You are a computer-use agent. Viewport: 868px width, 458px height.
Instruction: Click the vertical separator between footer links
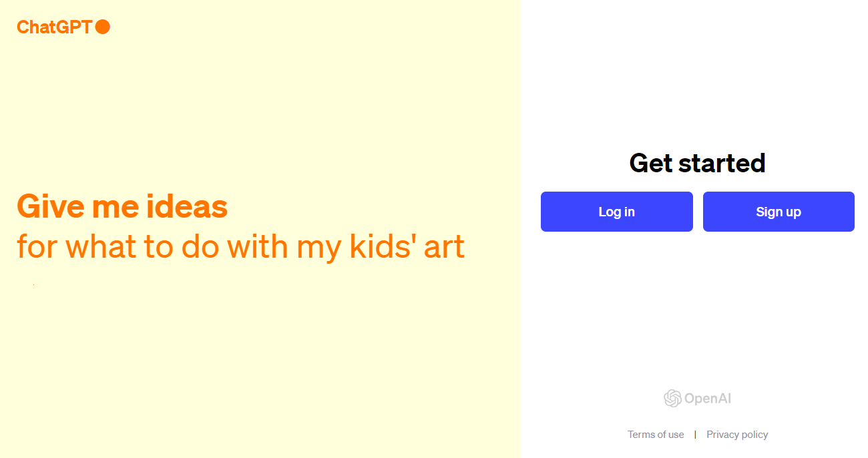[695, 435]
